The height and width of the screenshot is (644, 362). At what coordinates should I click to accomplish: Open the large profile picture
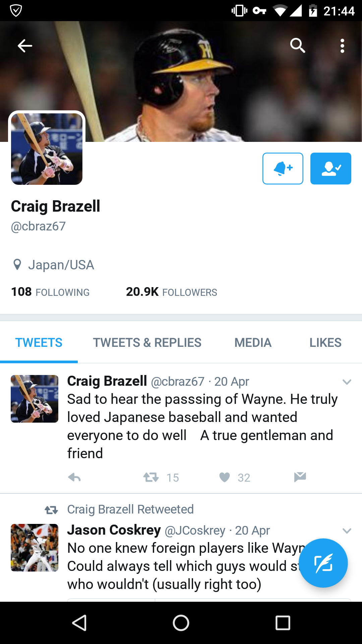(47, 149)
